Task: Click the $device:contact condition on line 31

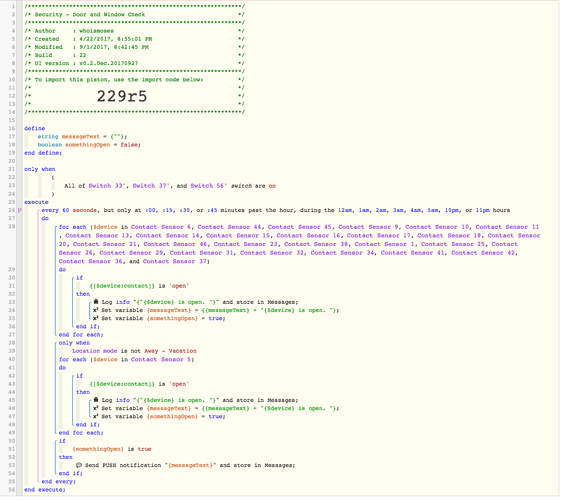Action: click(139, 286)
